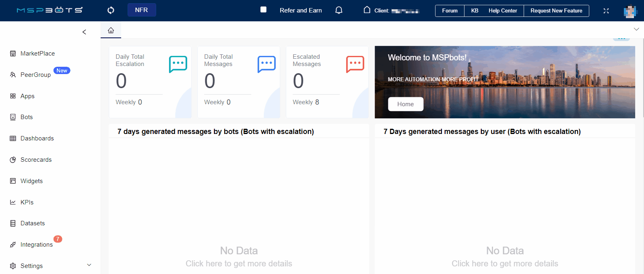This screenshot has width=644, height=274.
Task: Click the refresh sync icon
Action: 111,10
